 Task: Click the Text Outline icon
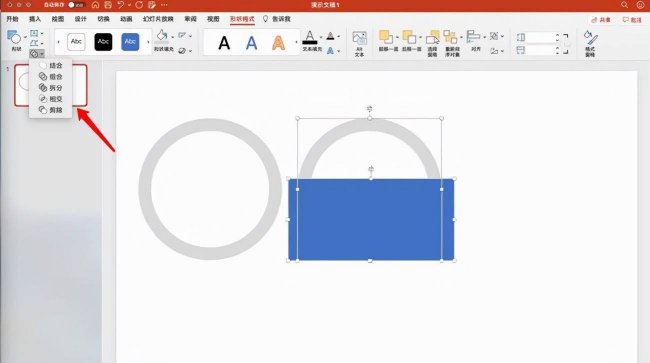tap(330, 36)
